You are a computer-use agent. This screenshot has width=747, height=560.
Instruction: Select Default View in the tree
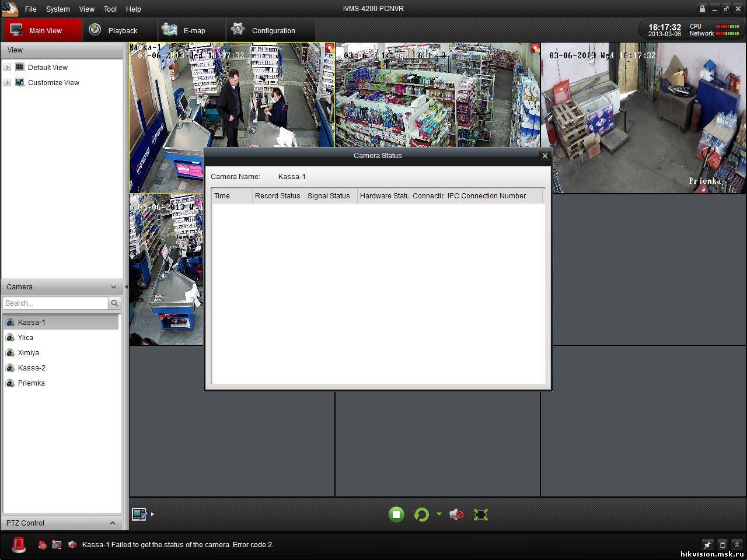point(48,67)
